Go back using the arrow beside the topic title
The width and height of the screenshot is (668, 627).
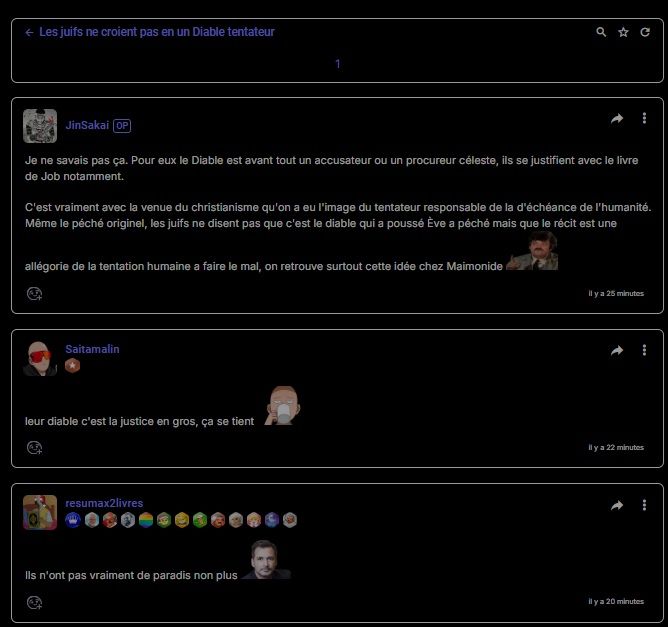pyautogui.click(x=29, y=32)
